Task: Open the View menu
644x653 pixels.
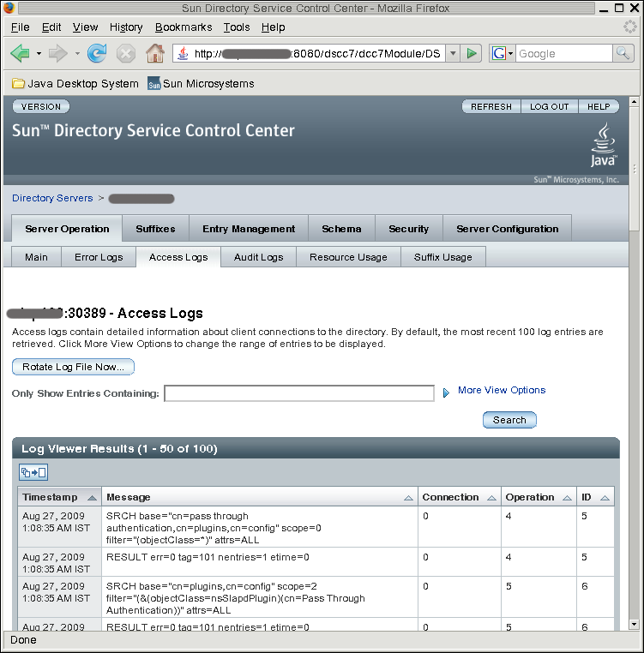Action: tap(85, 27)
